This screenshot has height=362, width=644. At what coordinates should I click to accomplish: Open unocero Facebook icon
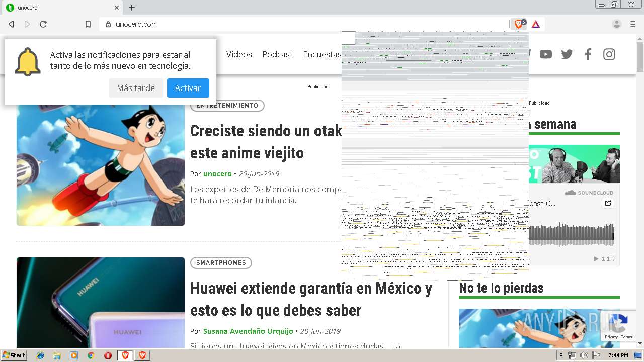588,54
